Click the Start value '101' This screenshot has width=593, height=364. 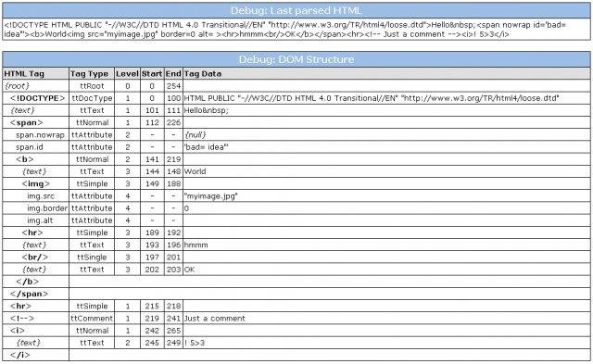[x=152, y=110]
